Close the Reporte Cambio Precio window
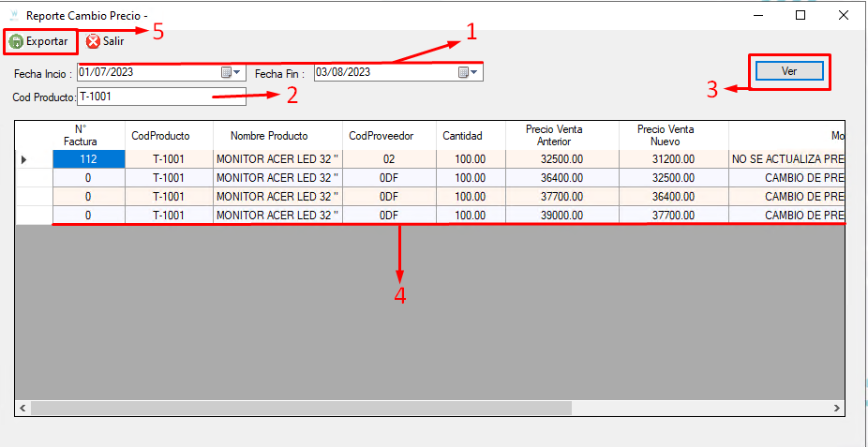868x447 pixels. (843, 16)
